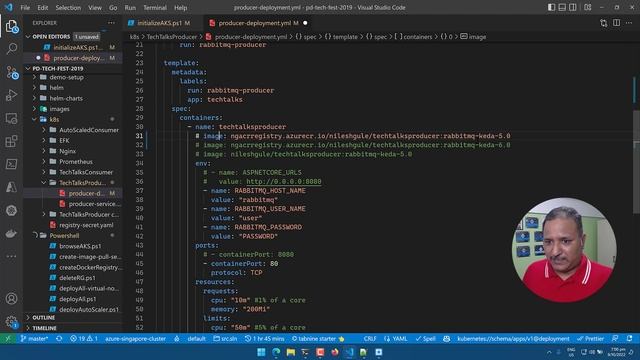Customize layout from title bar
This screenshot has width=640, height=360.
[x=588, y=7]
